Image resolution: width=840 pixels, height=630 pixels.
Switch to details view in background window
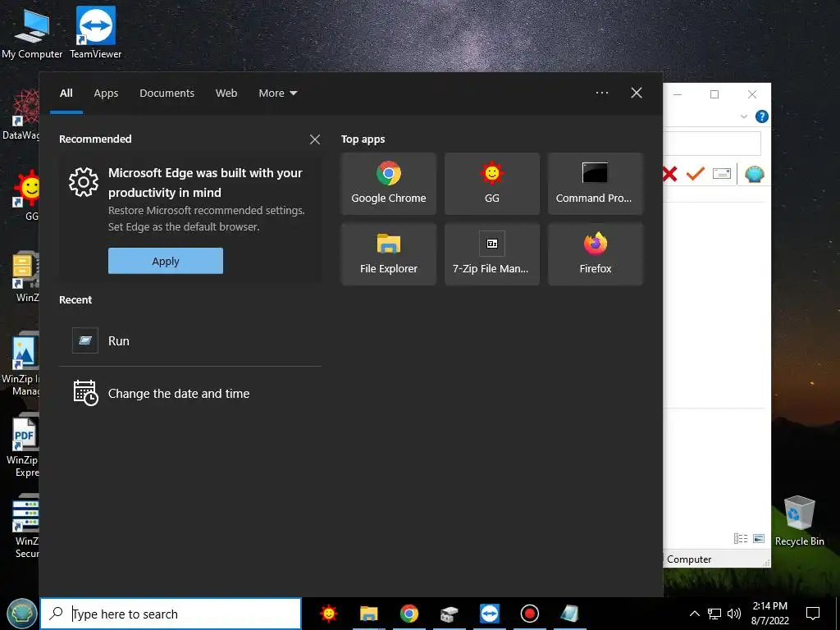tap(741, 538)
